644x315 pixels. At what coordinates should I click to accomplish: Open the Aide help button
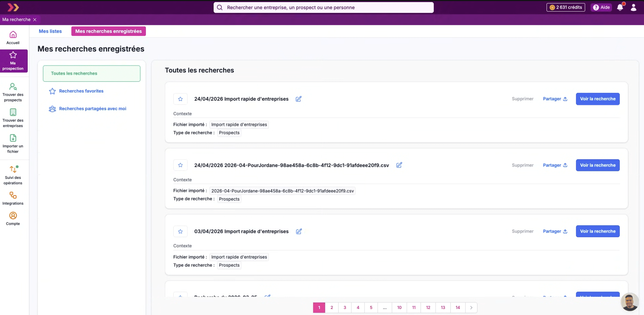click(x=602, y=7)
